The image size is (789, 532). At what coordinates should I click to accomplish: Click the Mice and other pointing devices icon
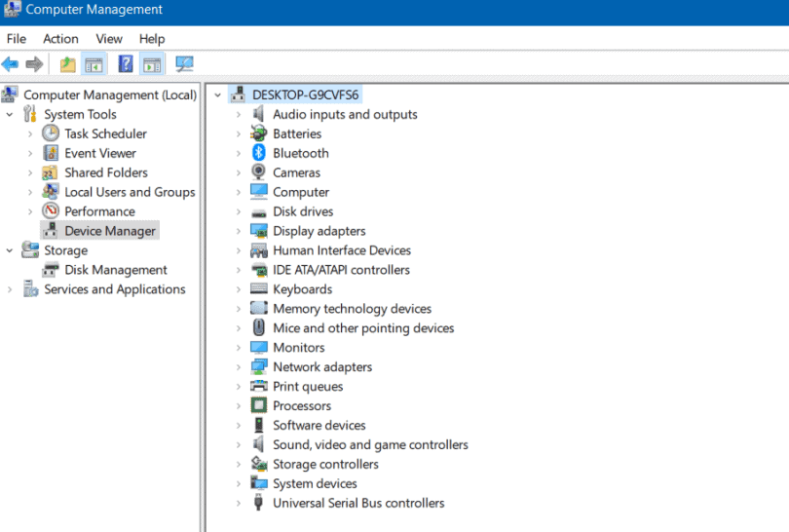[259, 327]
